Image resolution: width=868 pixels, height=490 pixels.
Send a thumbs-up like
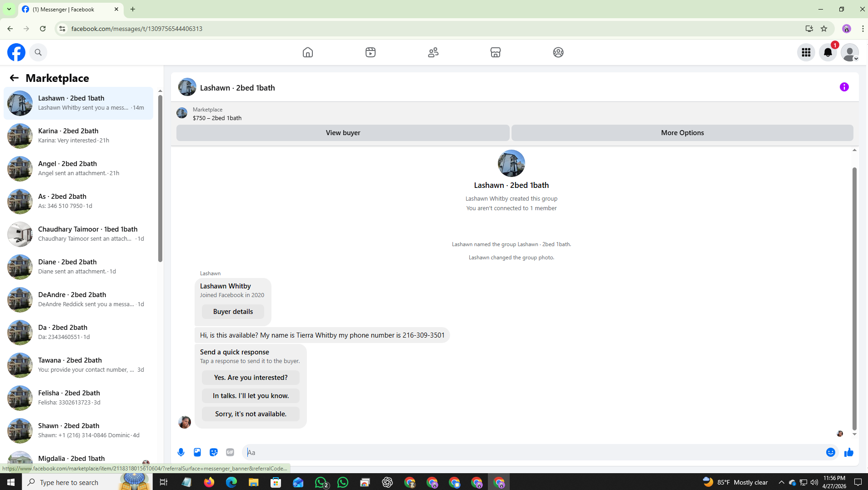(849, 452)
